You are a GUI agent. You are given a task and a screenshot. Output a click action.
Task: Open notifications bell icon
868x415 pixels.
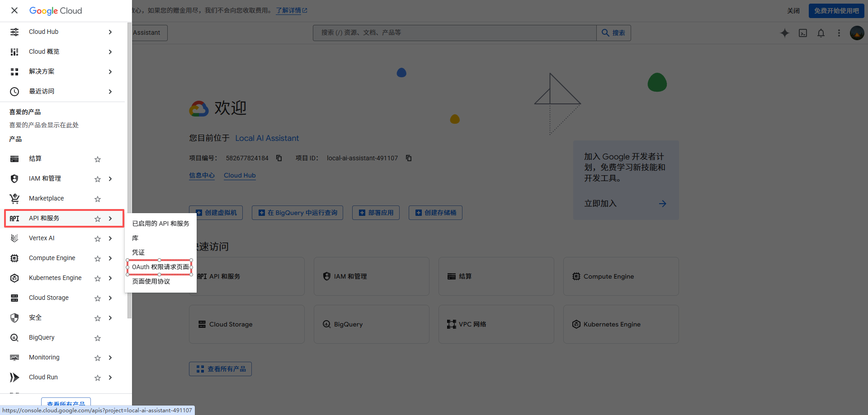(821, 33)
